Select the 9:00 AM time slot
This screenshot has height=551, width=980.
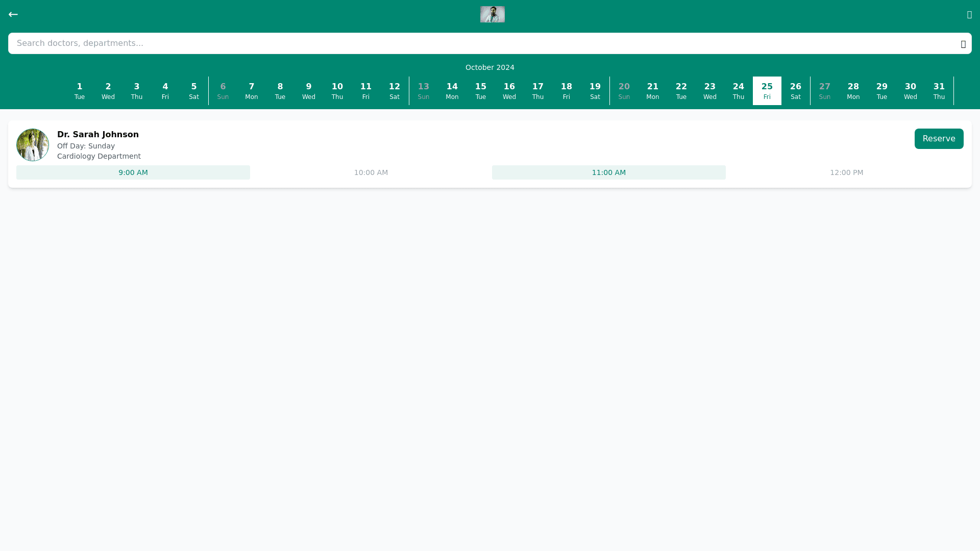(x=133, y=172)
